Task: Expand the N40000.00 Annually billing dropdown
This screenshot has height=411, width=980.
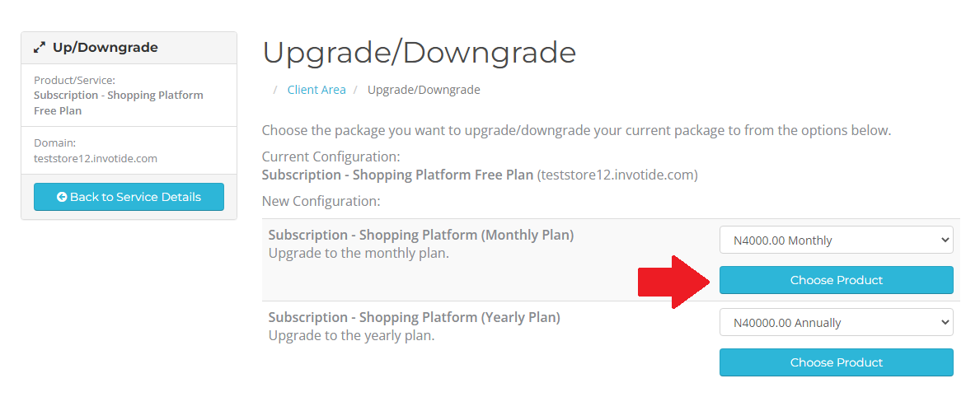Action: pos(836,323)
